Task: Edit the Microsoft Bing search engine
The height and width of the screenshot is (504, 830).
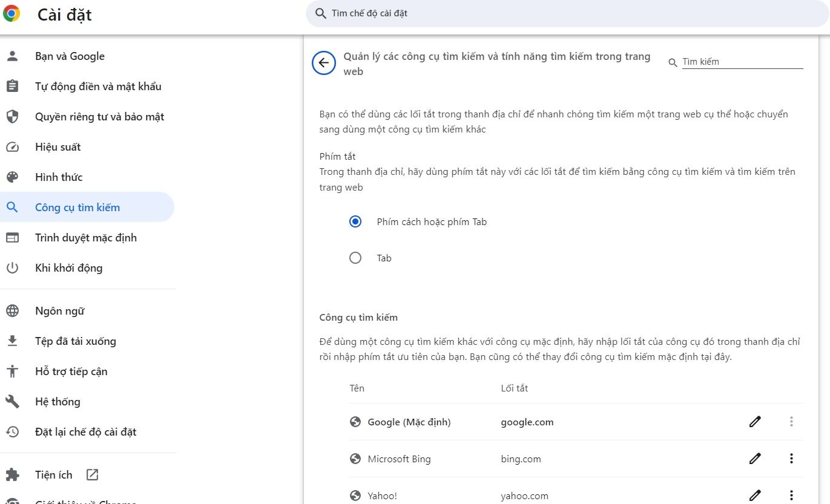Action: pyautogui.click(x=754, y=459)
